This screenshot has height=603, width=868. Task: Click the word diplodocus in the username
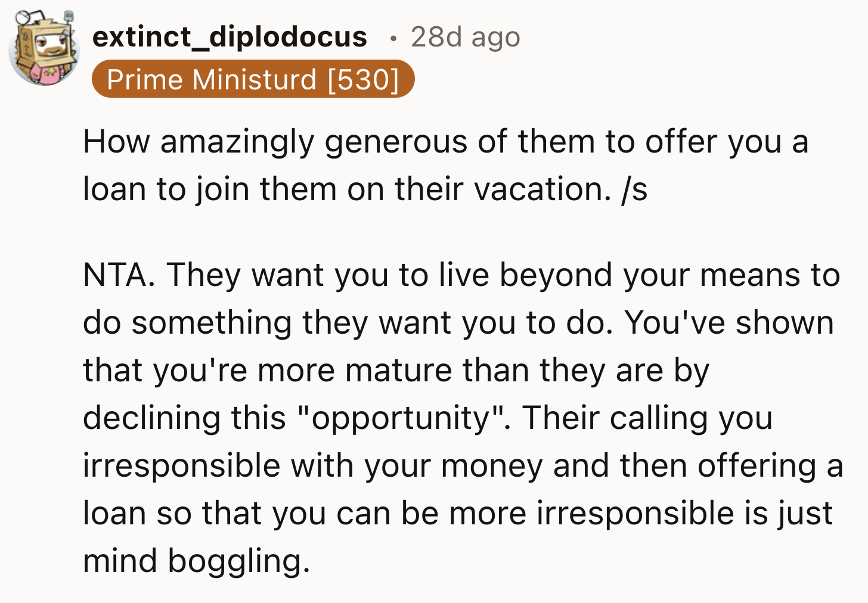[289, 37]
